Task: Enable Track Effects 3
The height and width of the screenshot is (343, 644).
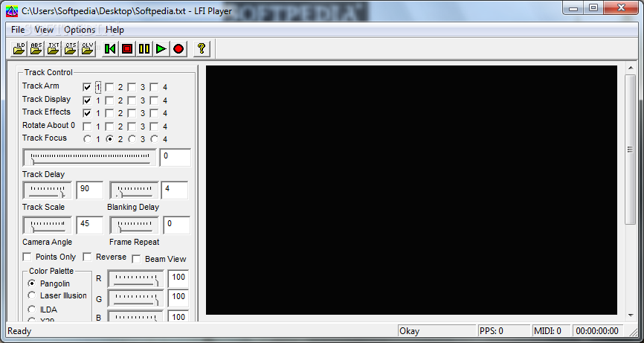Action: [132, 113]
